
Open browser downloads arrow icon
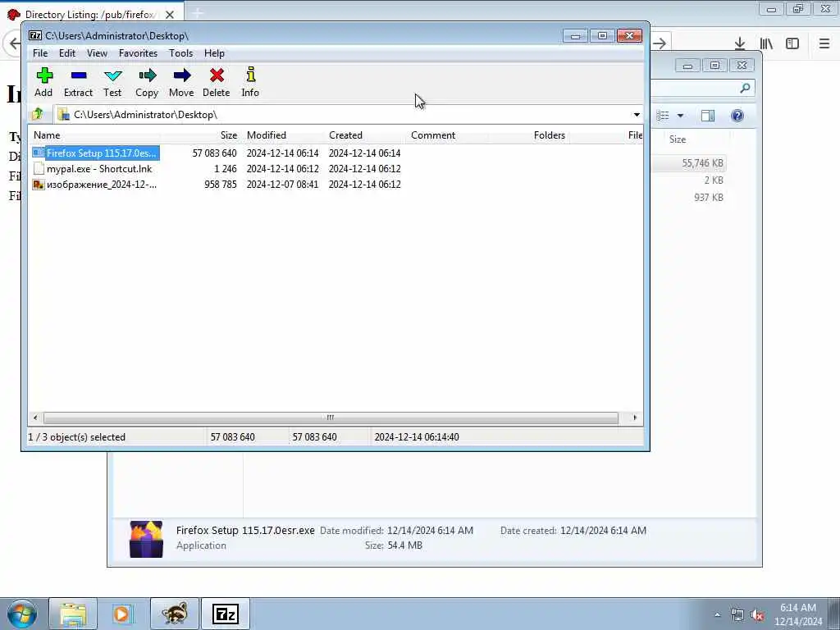coord(740,43)
